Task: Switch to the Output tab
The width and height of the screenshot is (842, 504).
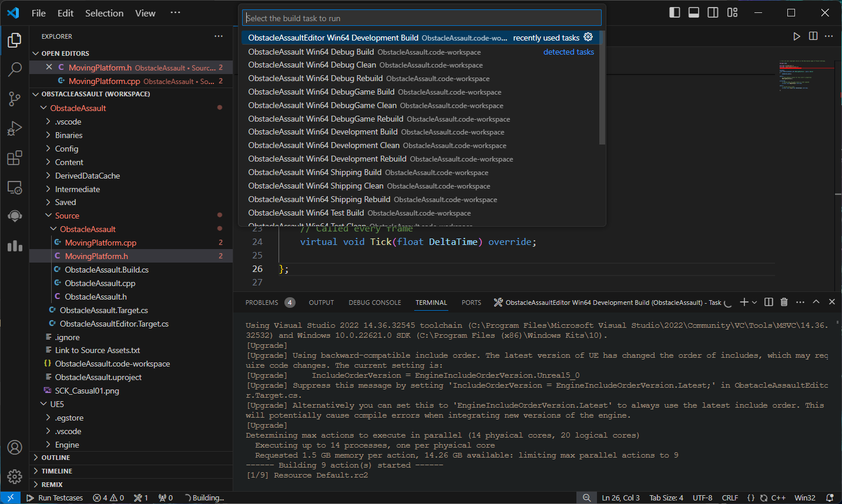Action: [x=321, y=303]
